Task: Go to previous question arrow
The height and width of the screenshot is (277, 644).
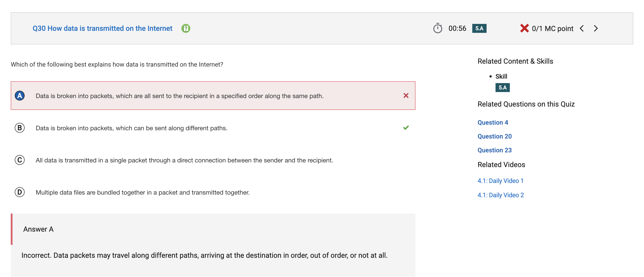Action: click(x=582, y=28)
